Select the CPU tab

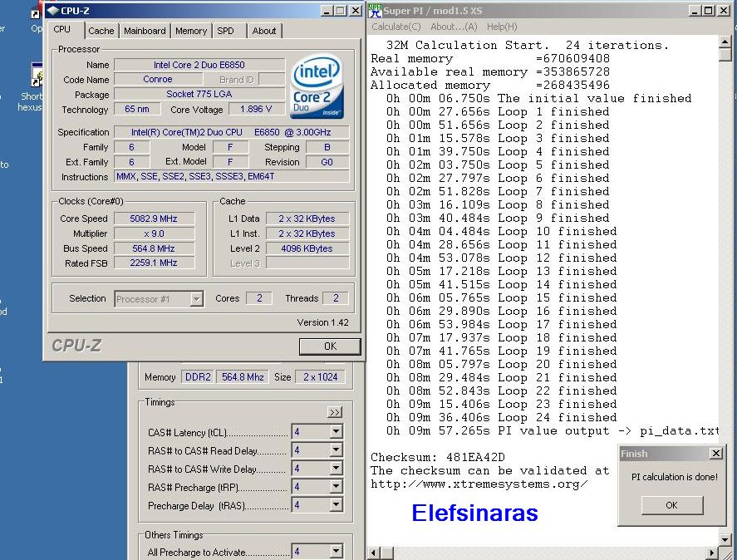(62, 29)
